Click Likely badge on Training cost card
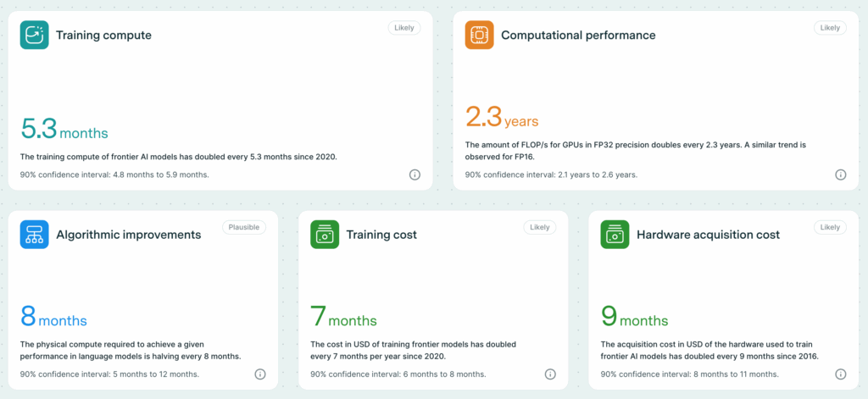868x399 pixels. pos(540,227)
